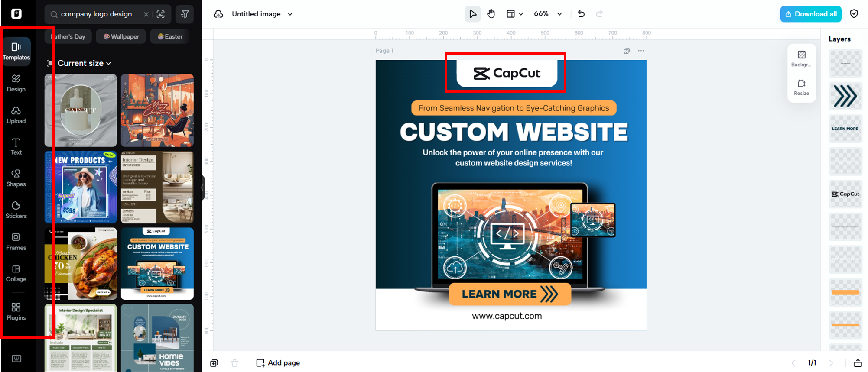The height and width of the screenshot is (372, 868).
Task: Select the Father's Day tag
Action: pyautogui.click(x=68, y=36)
